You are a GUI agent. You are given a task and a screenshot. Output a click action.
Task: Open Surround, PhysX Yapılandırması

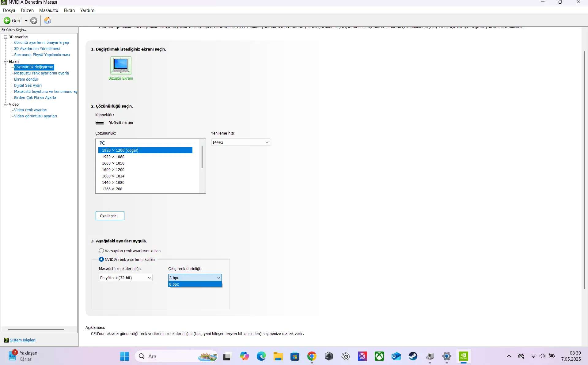42,55
